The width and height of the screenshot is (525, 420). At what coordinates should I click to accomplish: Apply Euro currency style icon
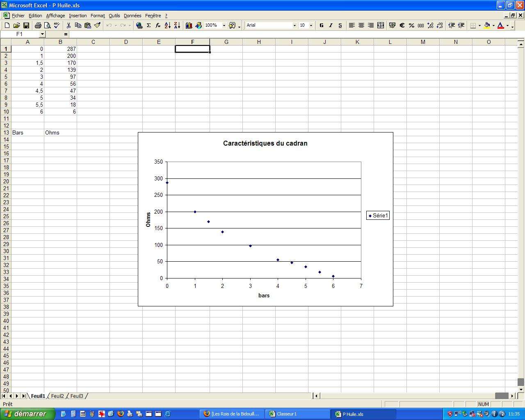pos(402,25)
